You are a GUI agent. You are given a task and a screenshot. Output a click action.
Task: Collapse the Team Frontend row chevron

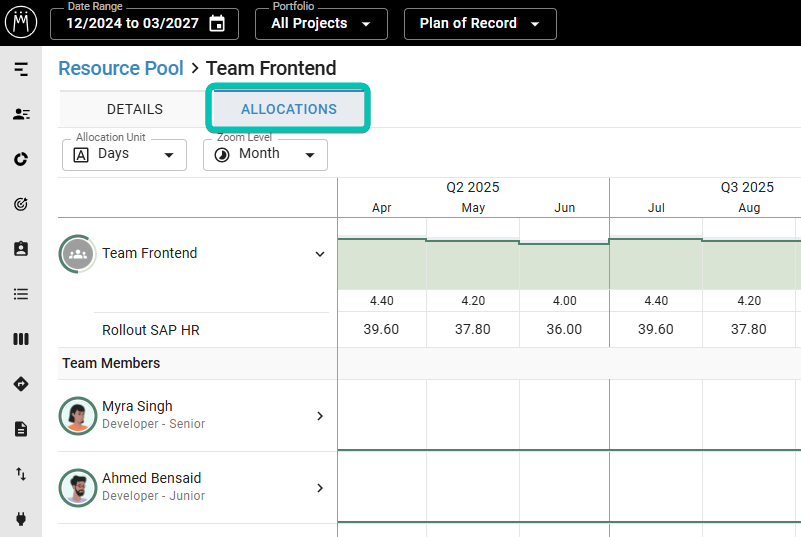coord(320,254)
